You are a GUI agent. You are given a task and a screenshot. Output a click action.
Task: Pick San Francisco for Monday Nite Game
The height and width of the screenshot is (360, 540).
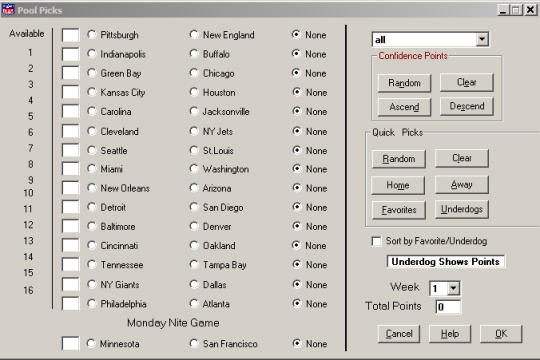(194, 343)
